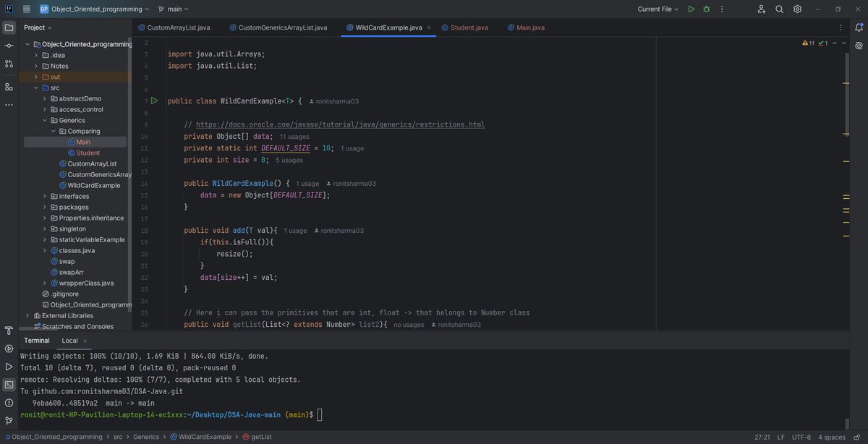Click the '5 usages' hint beside size
Screen dimensions: 868x444
pos(289,160)
